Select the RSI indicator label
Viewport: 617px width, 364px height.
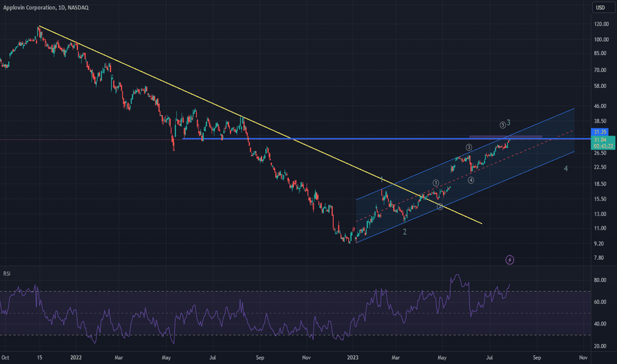pyautogui.click(x=7, y=273)
